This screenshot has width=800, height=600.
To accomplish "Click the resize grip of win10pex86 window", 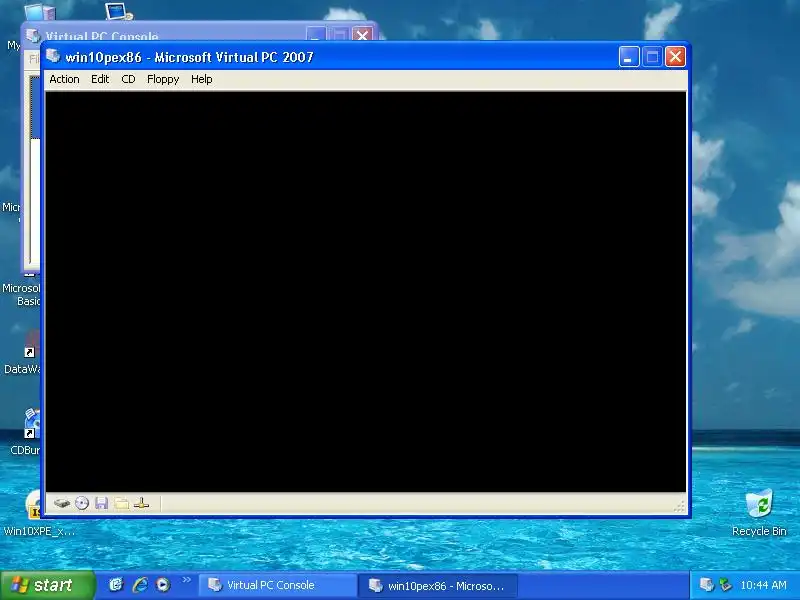I will pyautogui.click(x=679, y=506).
